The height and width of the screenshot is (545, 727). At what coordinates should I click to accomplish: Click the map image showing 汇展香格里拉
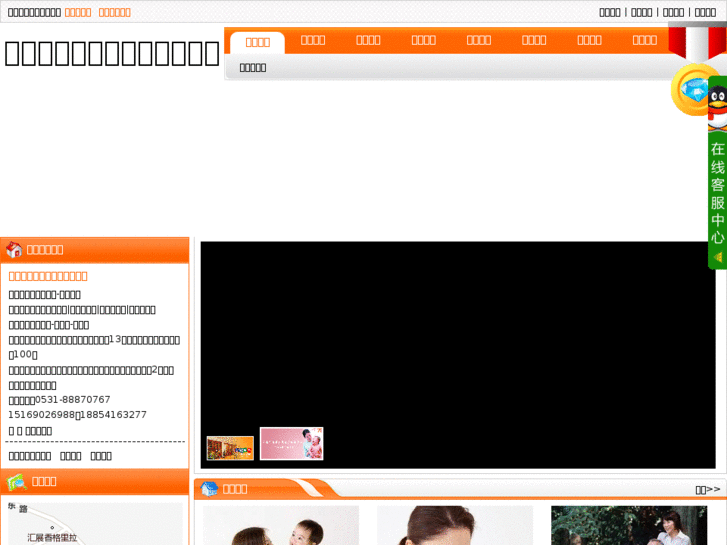point(95,523)
